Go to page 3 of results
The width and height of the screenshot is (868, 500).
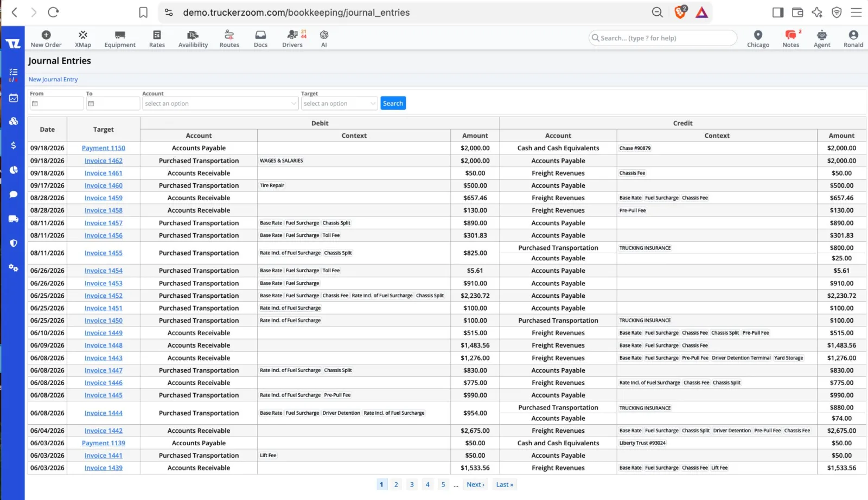412,484
